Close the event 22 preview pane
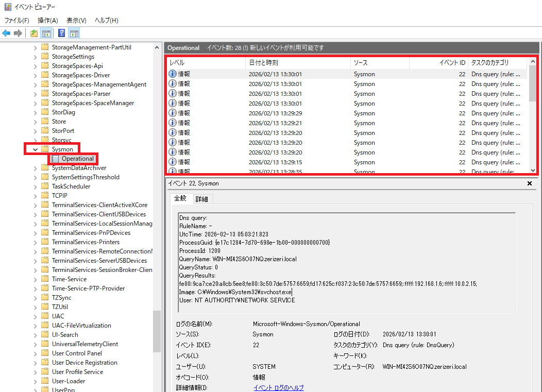Image resolution: width=542 pixels, height=392 pixels. 530,183
